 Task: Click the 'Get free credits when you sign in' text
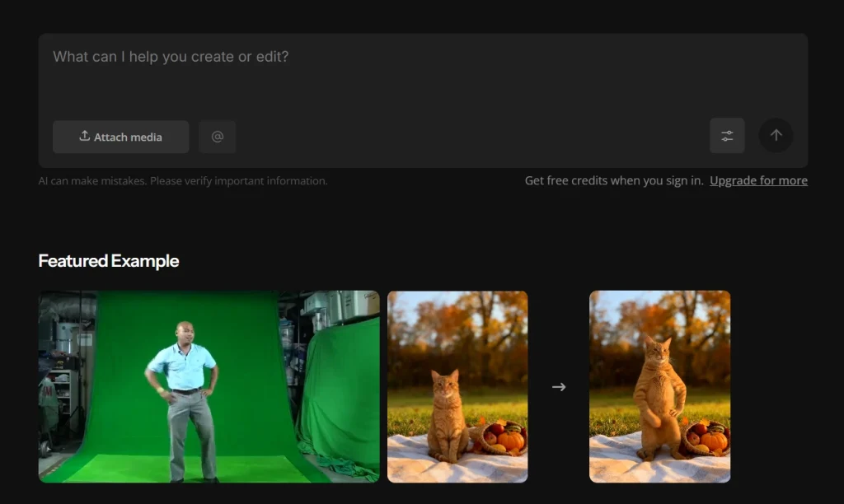[614, 180]
